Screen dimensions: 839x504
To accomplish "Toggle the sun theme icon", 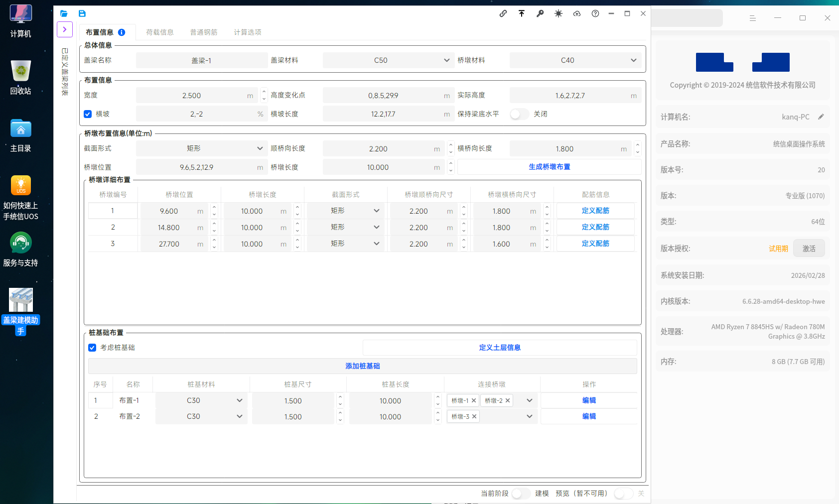I will coord(559,13).
